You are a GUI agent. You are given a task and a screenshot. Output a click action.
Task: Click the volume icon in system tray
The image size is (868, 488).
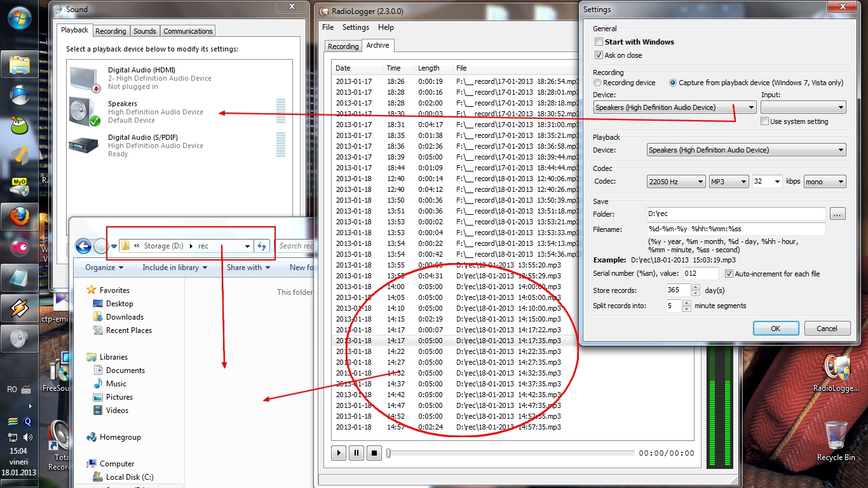click(27, 437)
